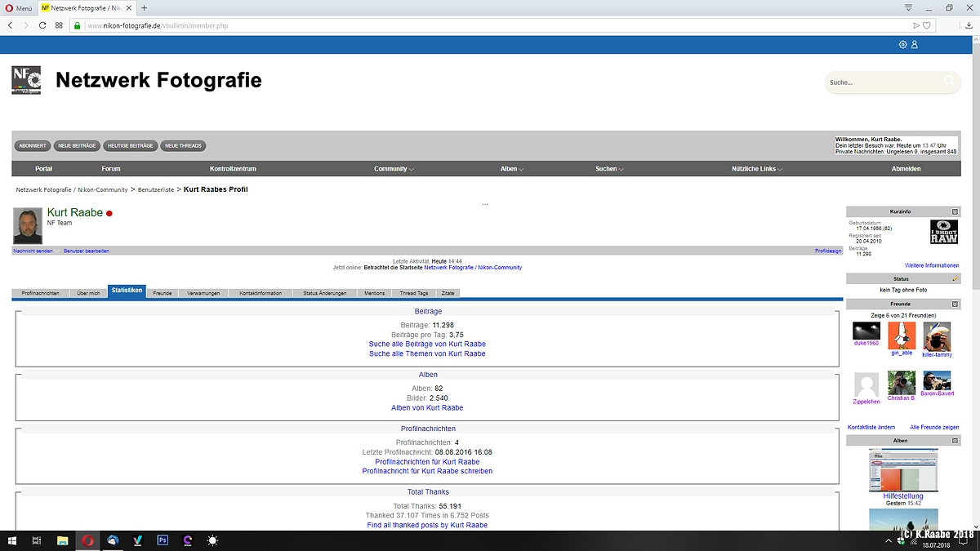Expand the Community dropdown menu
The height and width of the screenshot is (551, 980).
tap(394, 169)
